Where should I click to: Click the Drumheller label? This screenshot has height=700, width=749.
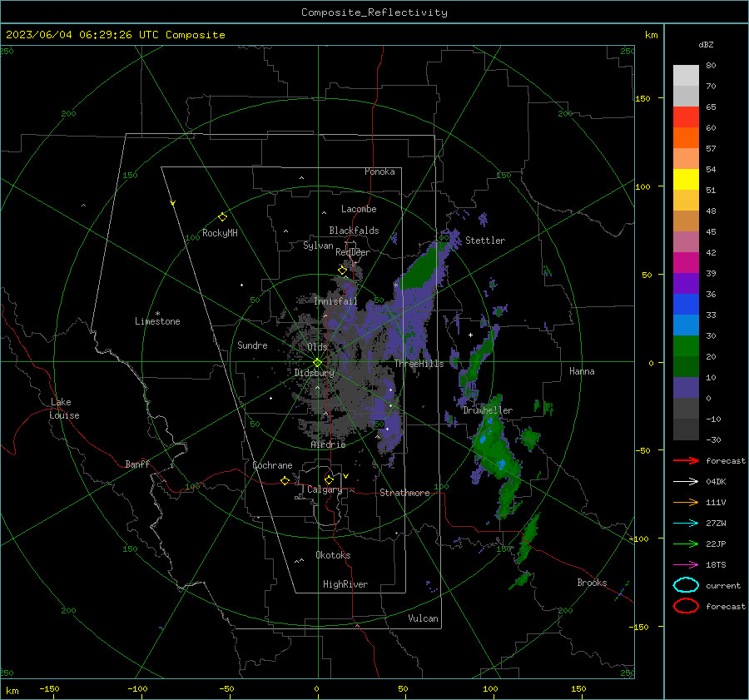click(488, 410)
